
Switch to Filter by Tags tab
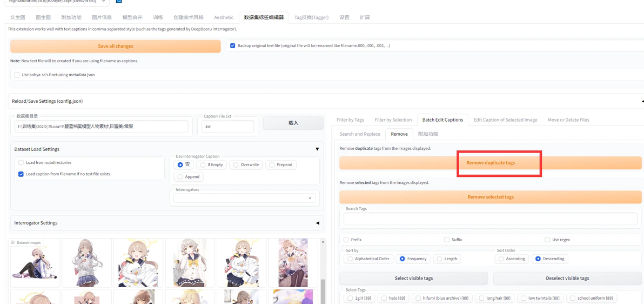pos(350,120)
